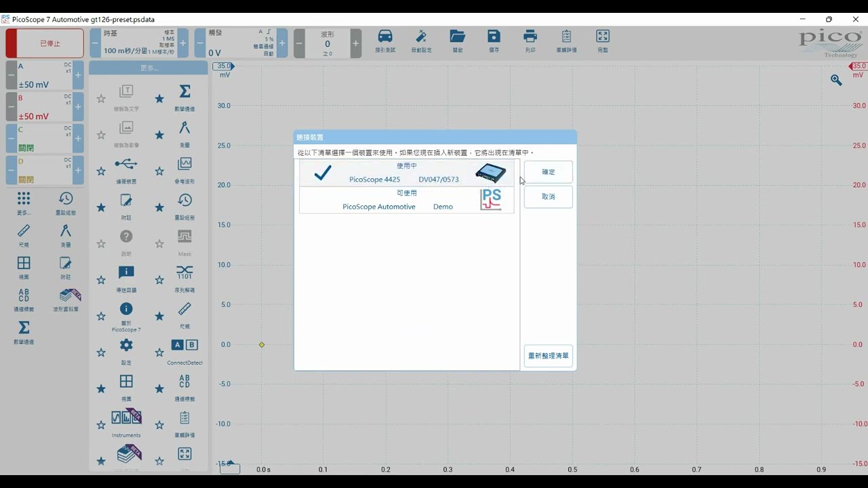Toggle favorite star for math channels
Viewport: 868px width, 488px height.
click(159, 99)
